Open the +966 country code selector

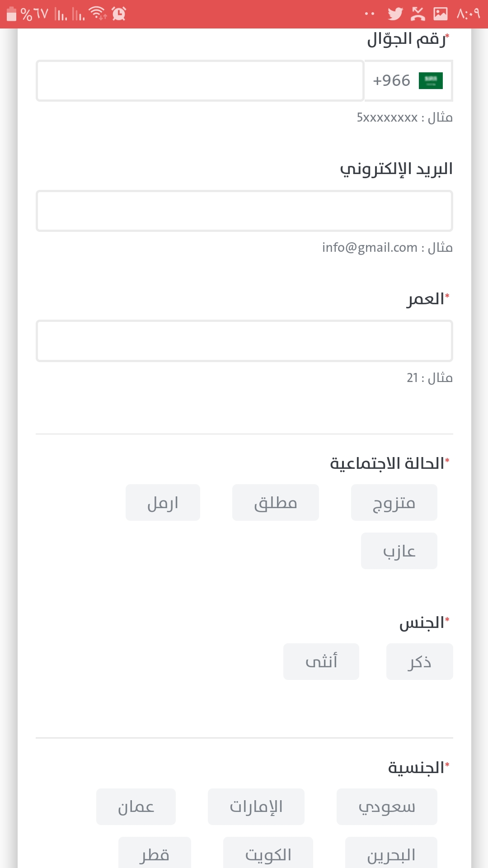tap(408, 81)
